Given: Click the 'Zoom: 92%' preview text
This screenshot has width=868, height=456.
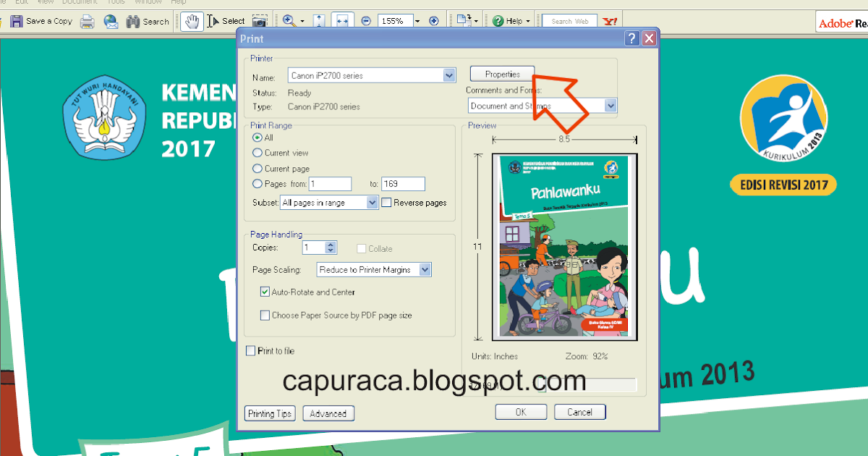Looking at the screenshot, I should coord(587,356).
